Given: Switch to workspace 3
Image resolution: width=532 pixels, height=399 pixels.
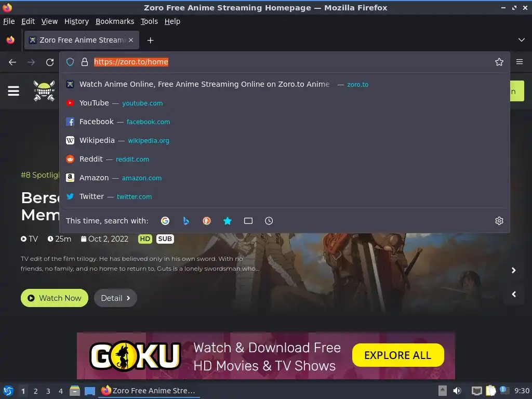Looking at the screenshot, I should coord(48,391).
